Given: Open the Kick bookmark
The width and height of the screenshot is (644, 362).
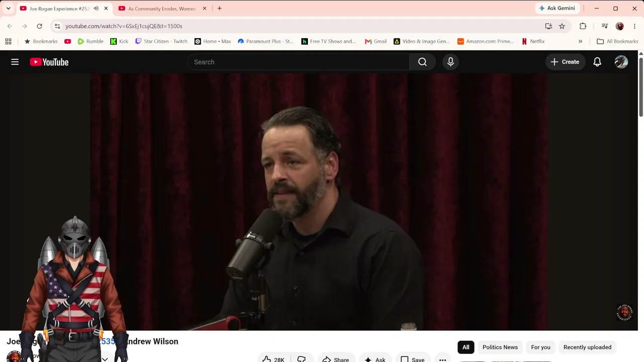Looking at the screenshot, I should (119, 41).
